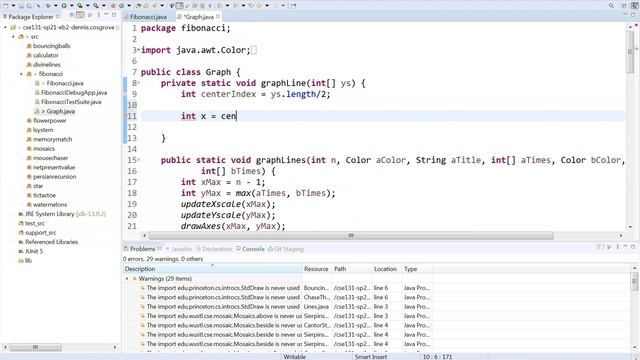The image size is (640, 360).
Task: Maximize the editor area
Action: pyautogui.click(x=633, y=15)
